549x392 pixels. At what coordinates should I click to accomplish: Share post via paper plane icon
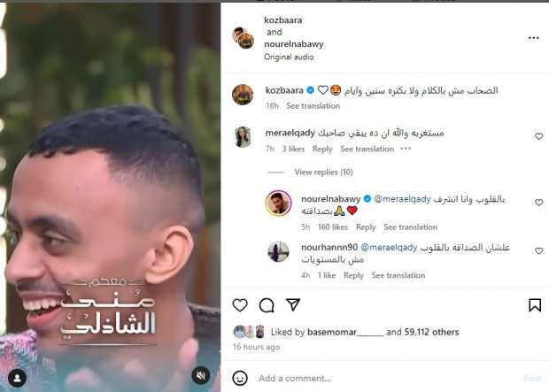[x=293, y=305]
